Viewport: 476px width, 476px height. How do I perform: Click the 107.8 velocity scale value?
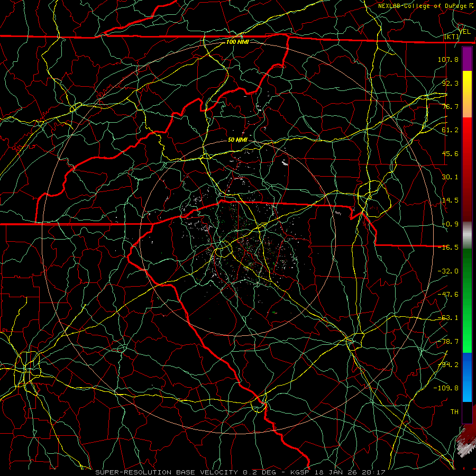448,59
